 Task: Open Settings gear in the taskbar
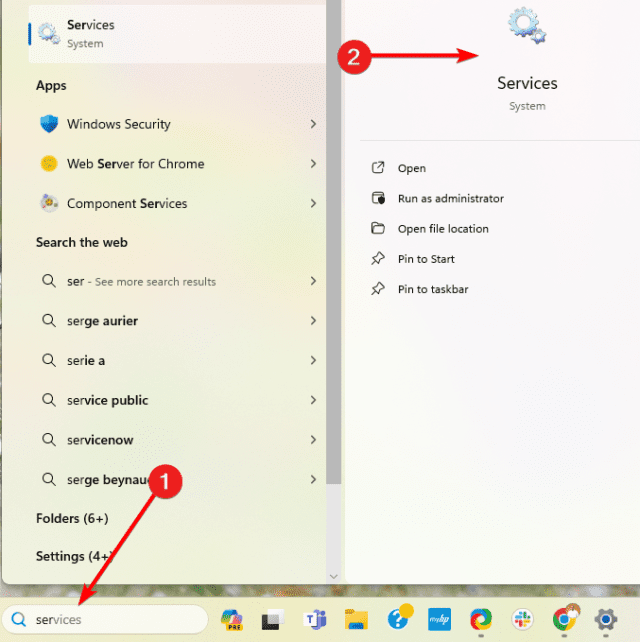pyautogui.click(x=606, y=619)
